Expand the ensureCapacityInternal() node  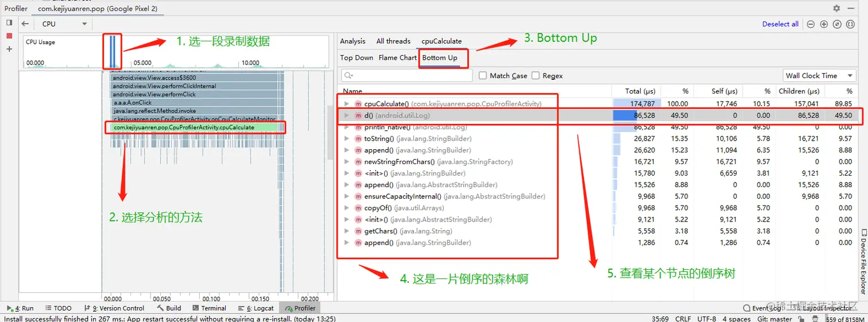point(346,196)
